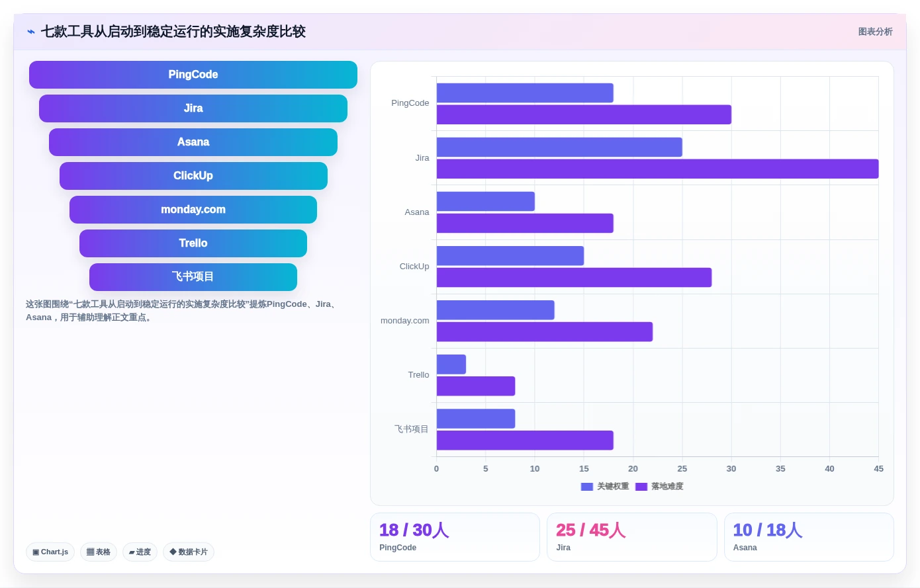Image resolution: width=920 pixels, height=588 pixels.
Task: Click monday.com's 落地难度 bar in chart
Action: point(545,332)
